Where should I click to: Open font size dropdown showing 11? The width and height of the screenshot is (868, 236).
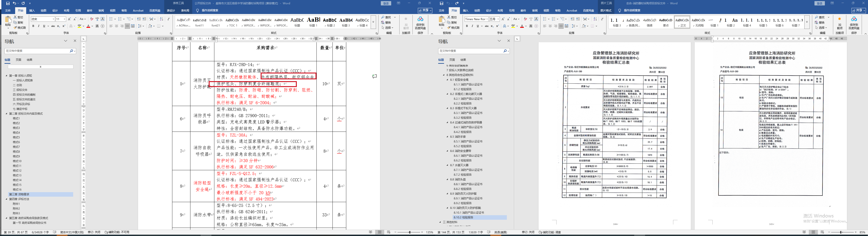64,19
